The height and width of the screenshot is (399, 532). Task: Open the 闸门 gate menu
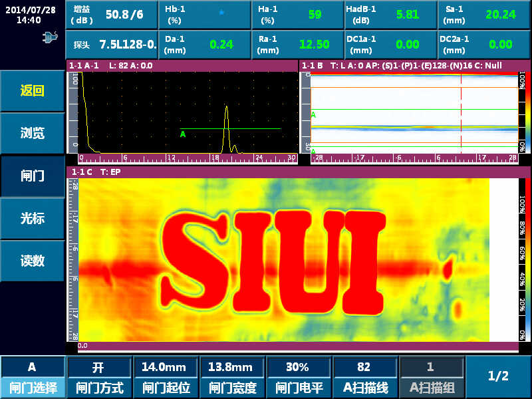click(32, 176)
